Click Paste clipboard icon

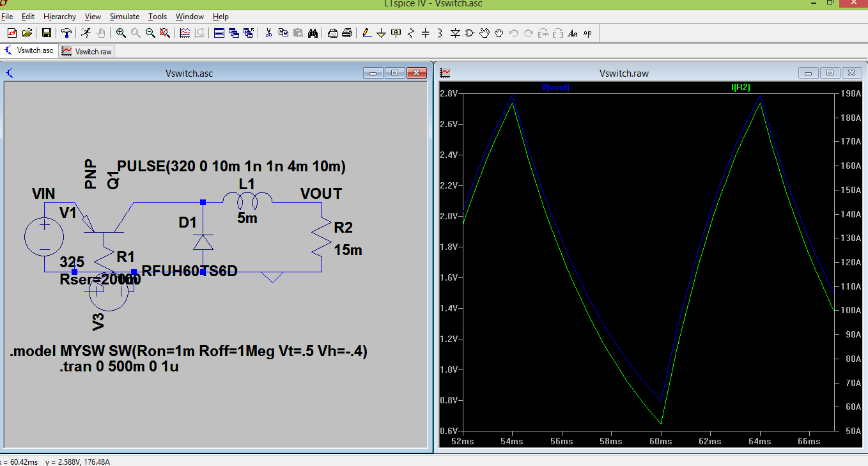coord(298,33)
